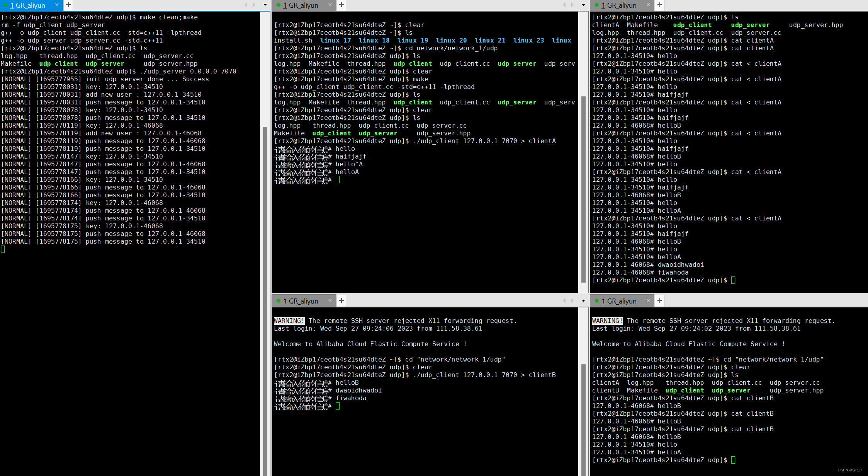Open the tab list dropdown of the clientA sender pane

pyautogui.click(x=583, y=5)
